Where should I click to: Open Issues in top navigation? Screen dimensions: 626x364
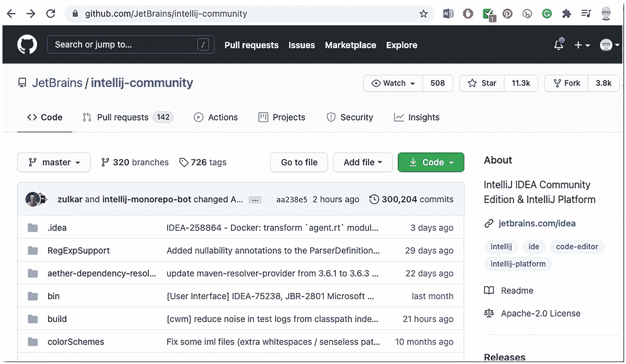pyautogui.click(x=302, y=45)
